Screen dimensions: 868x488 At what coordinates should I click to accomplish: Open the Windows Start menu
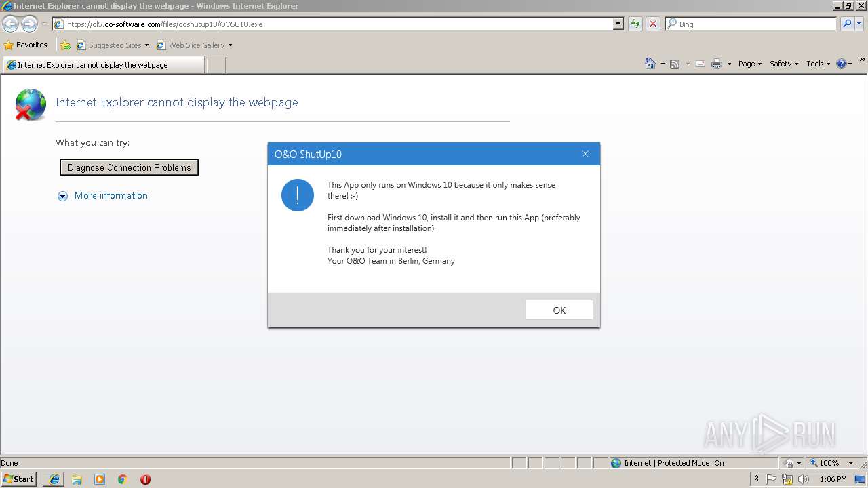19,479
